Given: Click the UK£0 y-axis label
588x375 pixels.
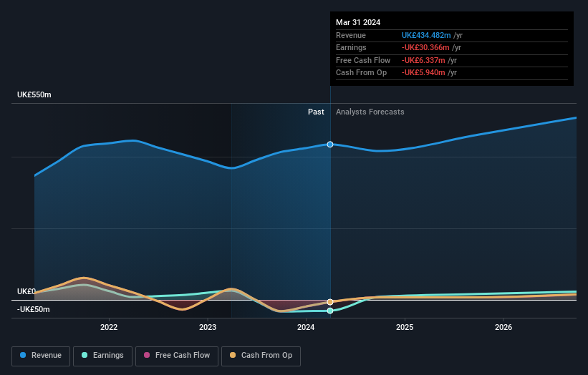Looking at the screenshot, I should click(26, 291).
